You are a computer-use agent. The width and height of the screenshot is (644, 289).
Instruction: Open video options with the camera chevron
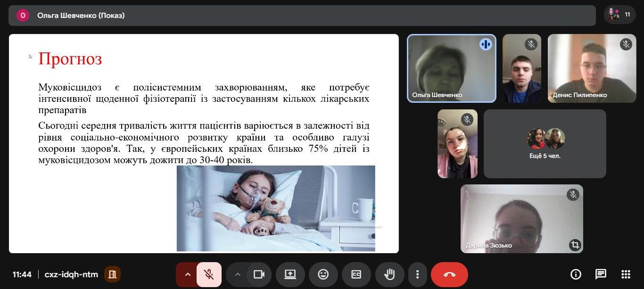click(x=238, y=274)
